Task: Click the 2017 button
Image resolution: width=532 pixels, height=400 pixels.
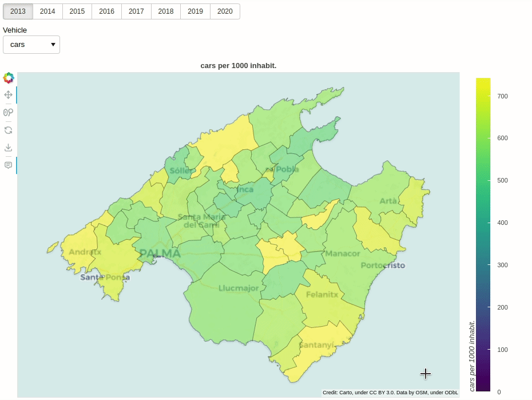Action: point(136,11)
